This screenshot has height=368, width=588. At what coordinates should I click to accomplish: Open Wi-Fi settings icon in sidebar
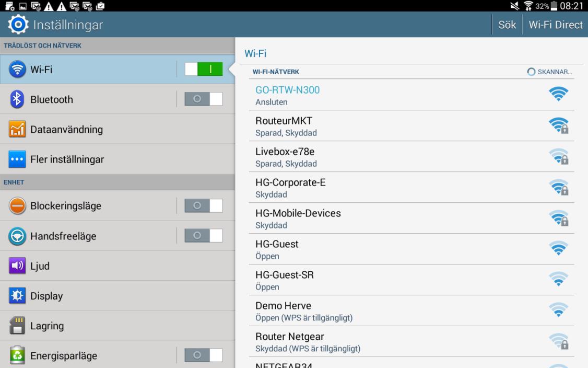17,70
